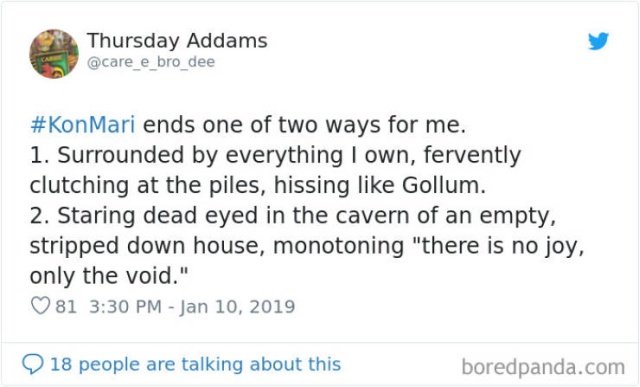Open Thursday Addams profile picture

pyautogui.click(x=54, y=53)
